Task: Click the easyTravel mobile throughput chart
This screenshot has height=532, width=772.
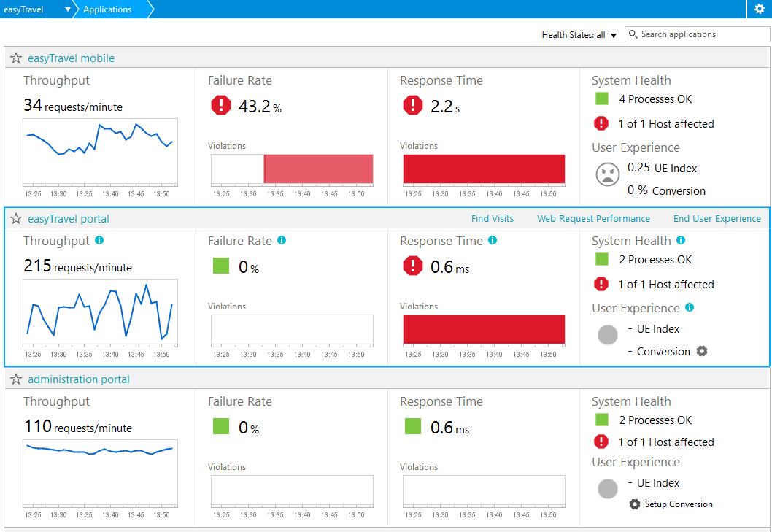Action: pyautogui.click(x=101, y=152)
